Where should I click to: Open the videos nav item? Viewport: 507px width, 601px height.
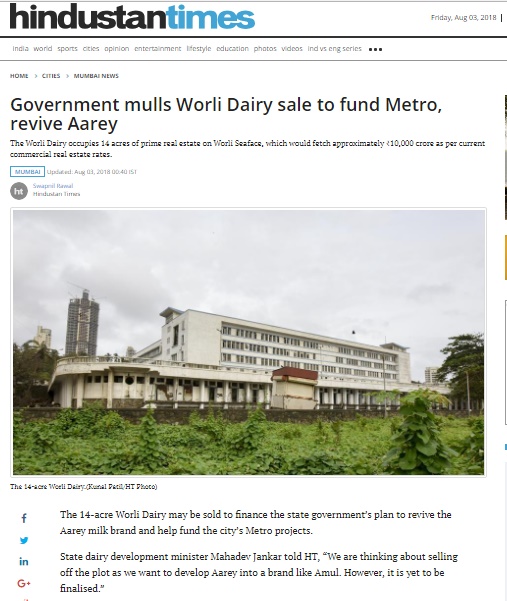pyautogui.click(x=292, y=49)
